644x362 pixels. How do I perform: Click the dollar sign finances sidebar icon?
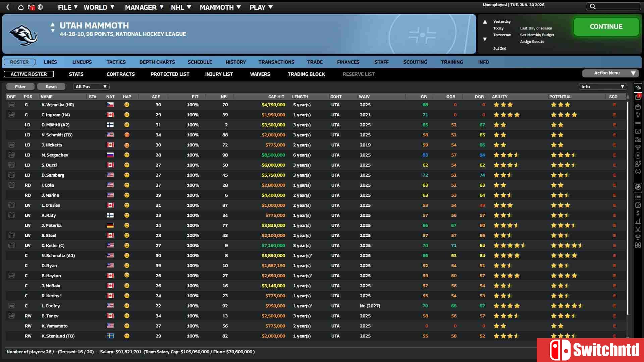click(638, 213)
